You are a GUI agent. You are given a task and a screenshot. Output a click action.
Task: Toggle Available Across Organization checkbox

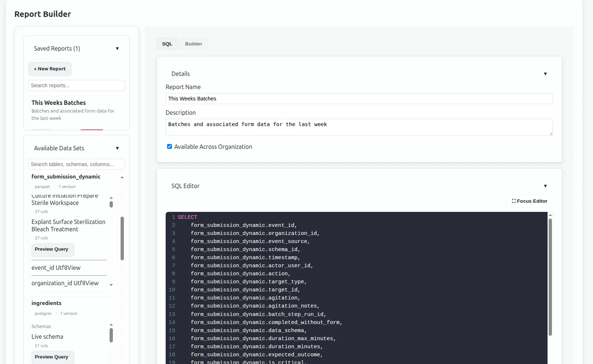click(x=169, y=147)
